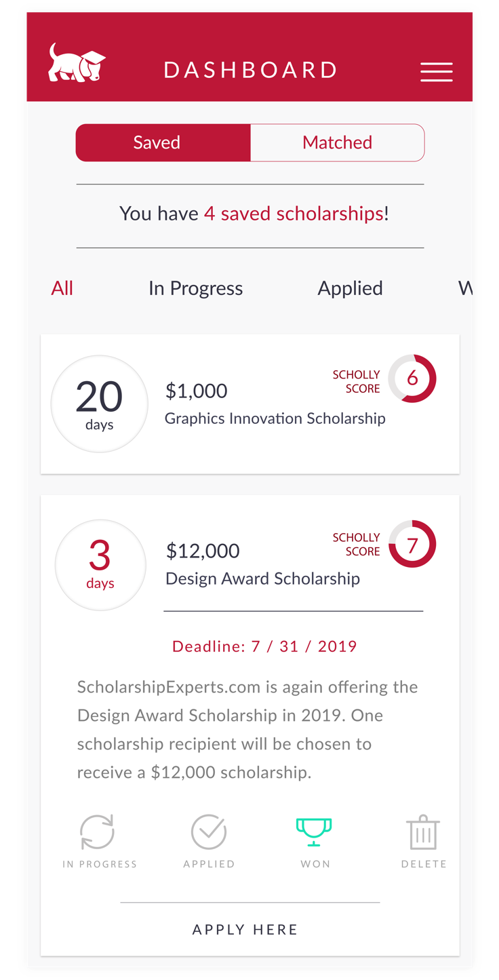Mark scholarship as Applied checkmark
This screenshot has height=980, width=499.
click(x=209, y=832)
